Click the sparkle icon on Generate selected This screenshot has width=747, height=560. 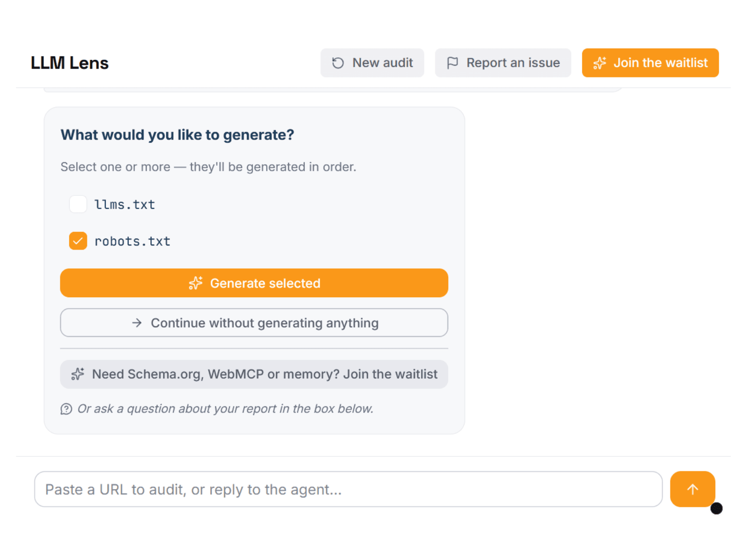coord(196,283)
